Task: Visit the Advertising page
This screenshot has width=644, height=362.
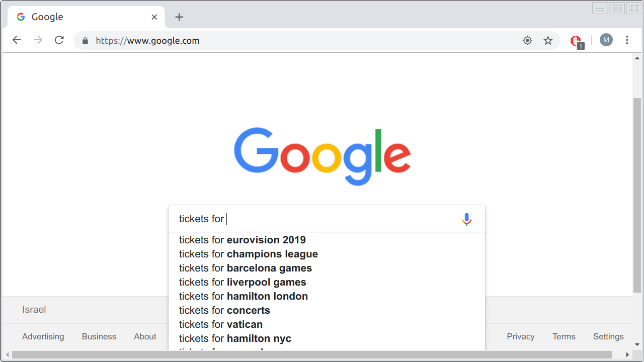Action: [x=43, y=336]
